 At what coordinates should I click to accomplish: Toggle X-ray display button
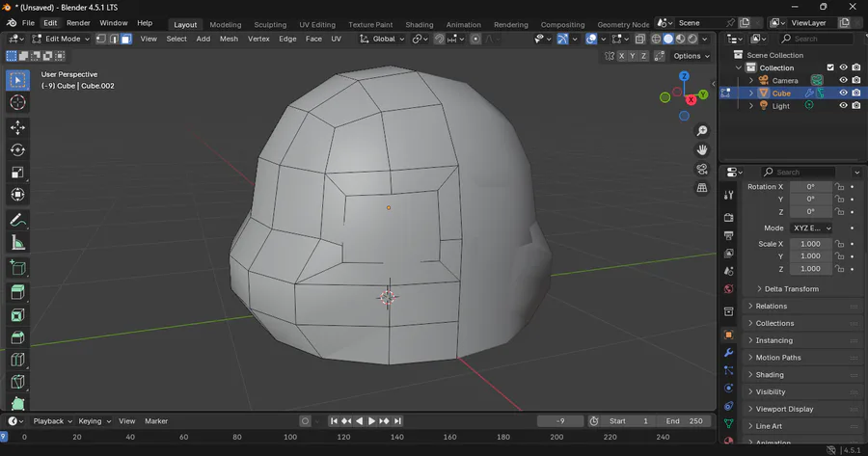(x=640, y=39)
